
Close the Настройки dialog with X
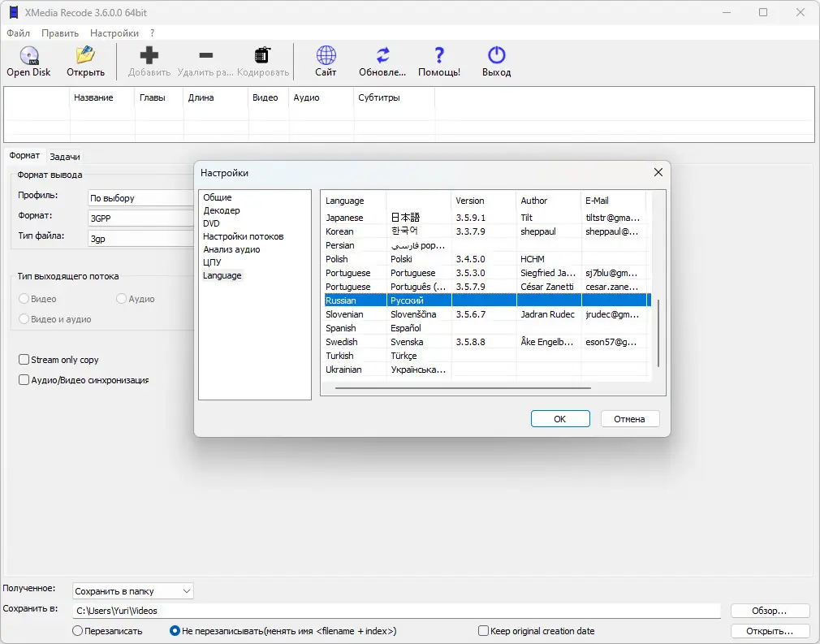click(658, 172)
